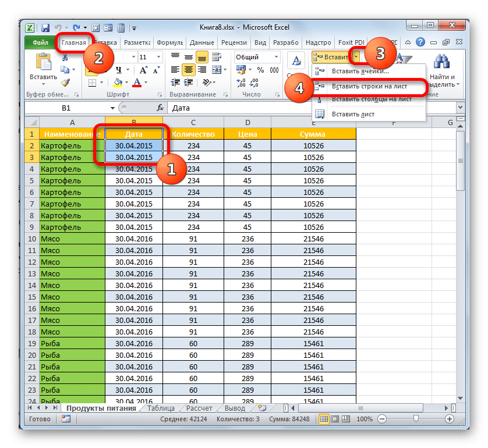Click the Format Painter brush icon

pyautogui.click(x=65, y=83)
